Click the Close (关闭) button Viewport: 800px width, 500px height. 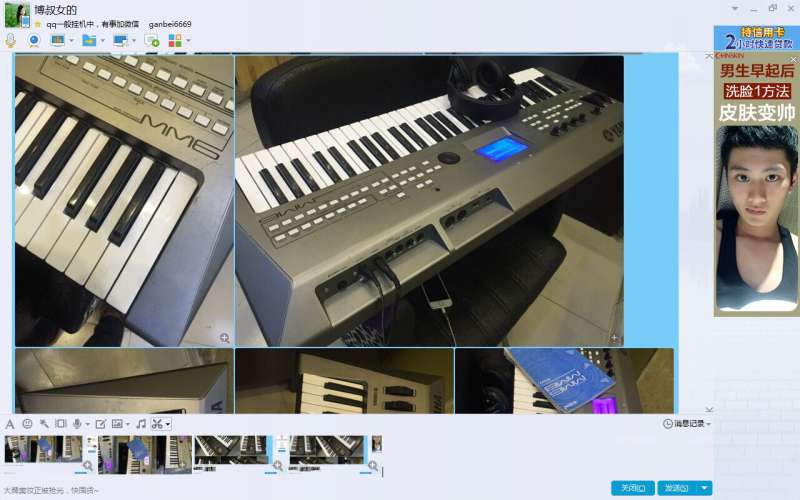632,488
